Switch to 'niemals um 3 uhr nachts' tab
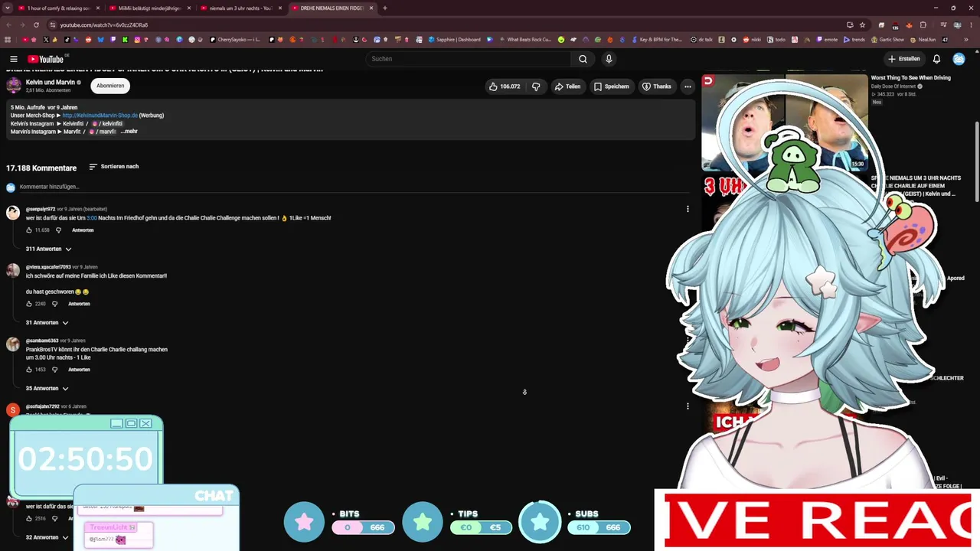This screenshot has height=551, width=980. pos(241,8)
